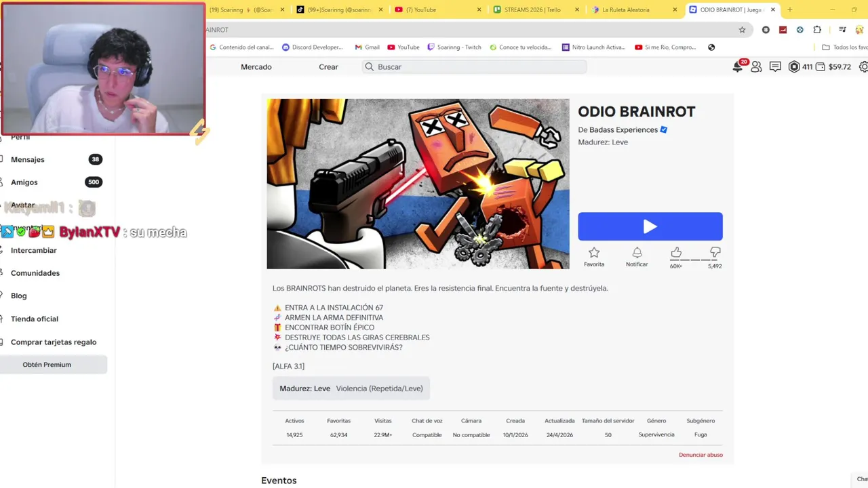Image resolution: width=868 pixels, height=488 pixels.
Task: Open the Soarinng - Twitch bookmark
Action: coord(454,47)
